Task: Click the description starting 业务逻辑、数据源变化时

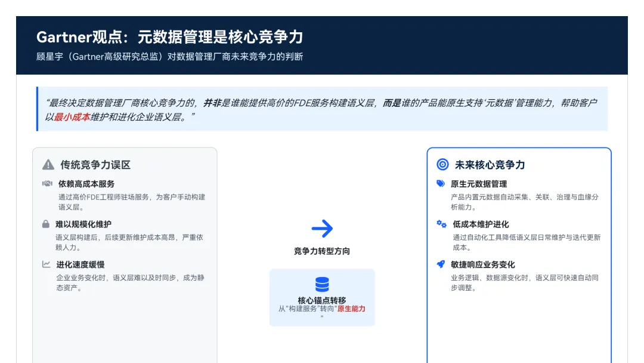Action: pyautogui.click(x=525, y=282)
